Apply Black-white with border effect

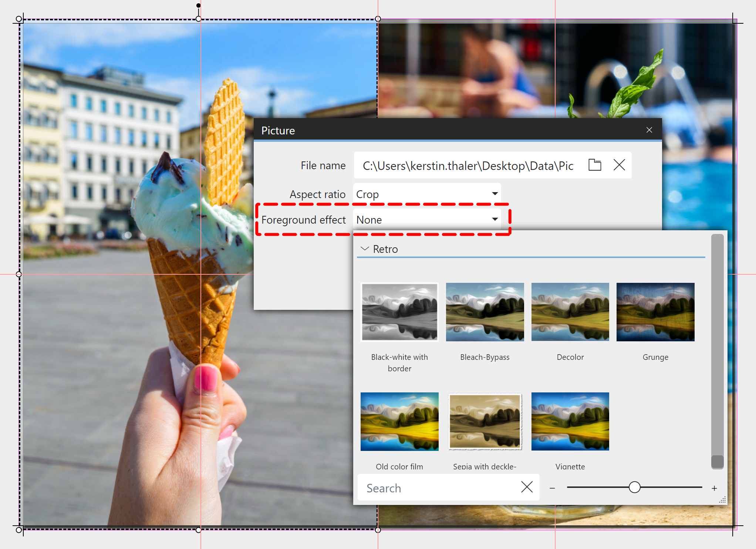coord(399,312)
